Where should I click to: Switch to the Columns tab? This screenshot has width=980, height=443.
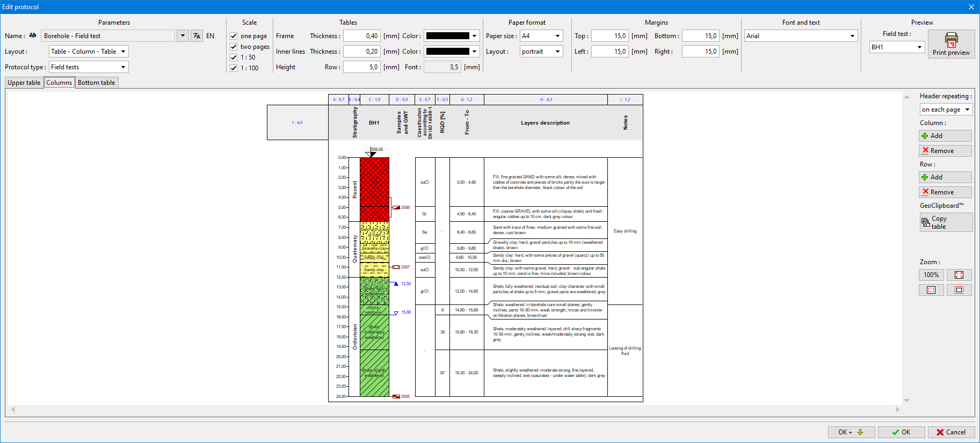click(x=59, y=83)
